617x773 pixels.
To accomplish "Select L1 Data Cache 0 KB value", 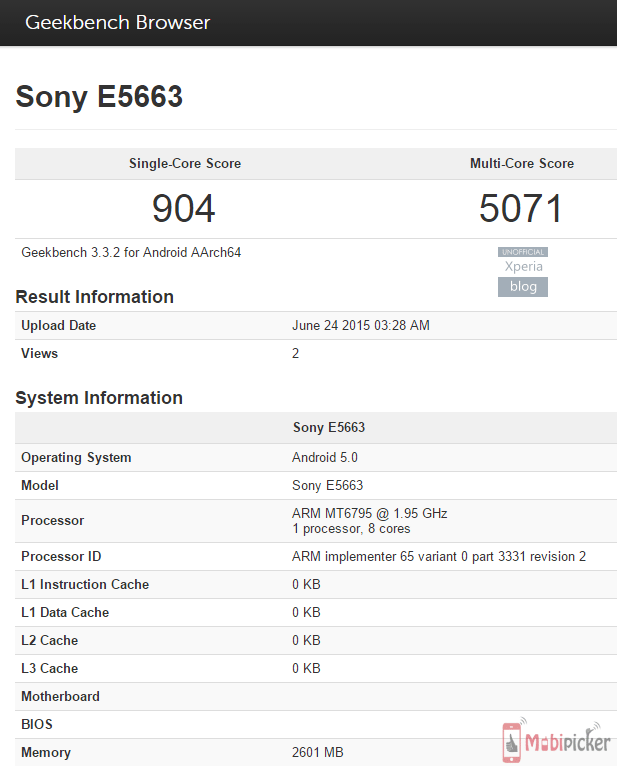I will [307, 613].
